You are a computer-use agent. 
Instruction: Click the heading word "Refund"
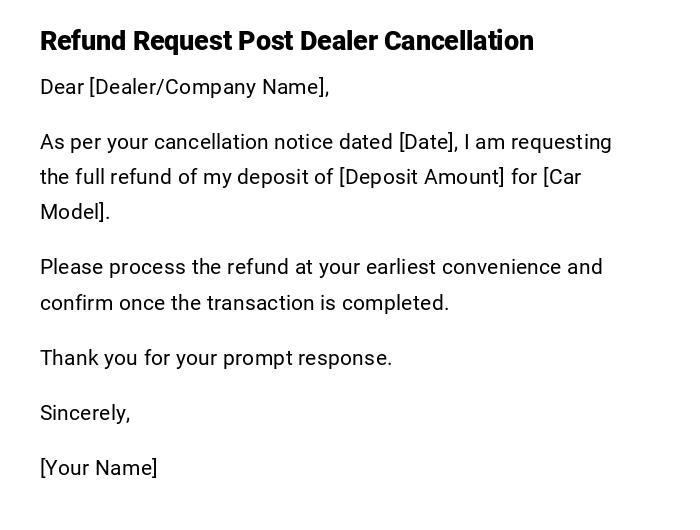point(83,41)
